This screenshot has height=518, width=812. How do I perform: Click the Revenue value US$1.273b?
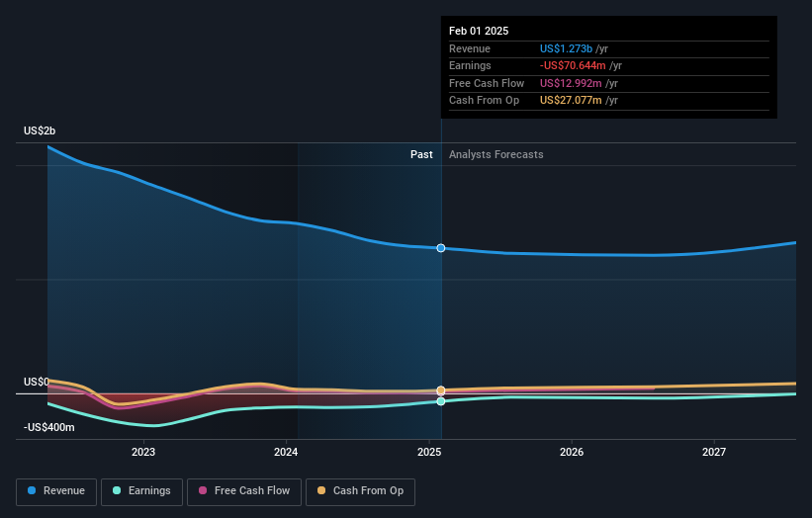click(x=566, y=48)
